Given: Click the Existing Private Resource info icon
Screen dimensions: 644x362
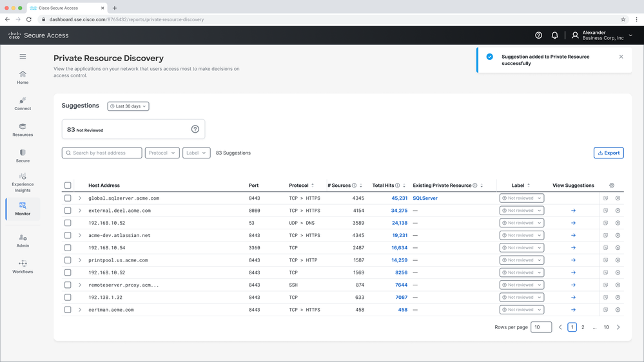Looking at the screenshot, I should (475, 186).
